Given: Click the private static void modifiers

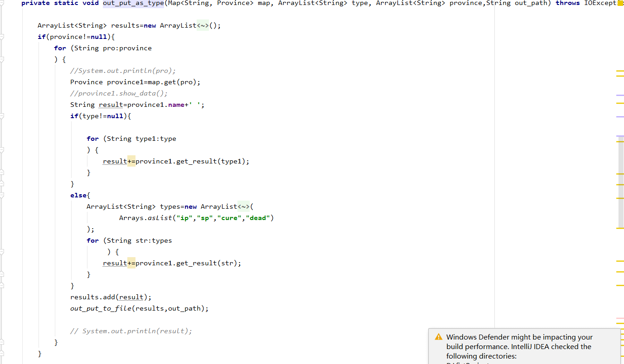Looking at the screenshot, I should point(60,3).
